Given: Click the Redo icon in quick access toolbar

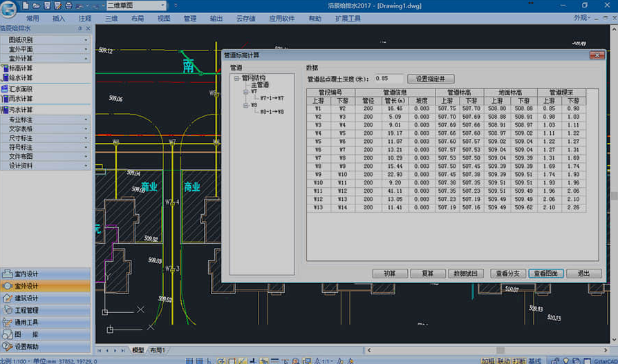Looking at the screenshot, I should (x=95, y=6).
